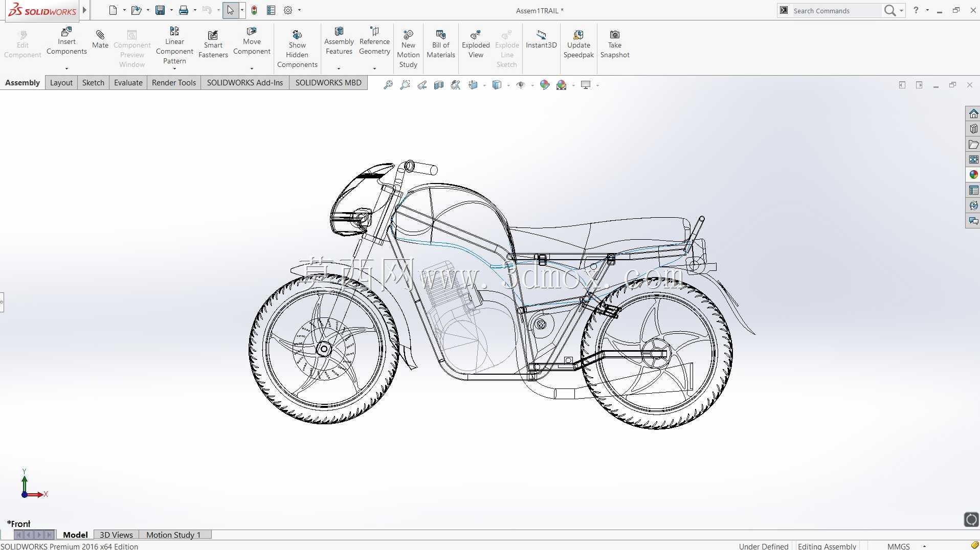Open the Open file dropdown arrow
Screen dimensions: 980x550
pyautogui.click(x=148, y=10)
